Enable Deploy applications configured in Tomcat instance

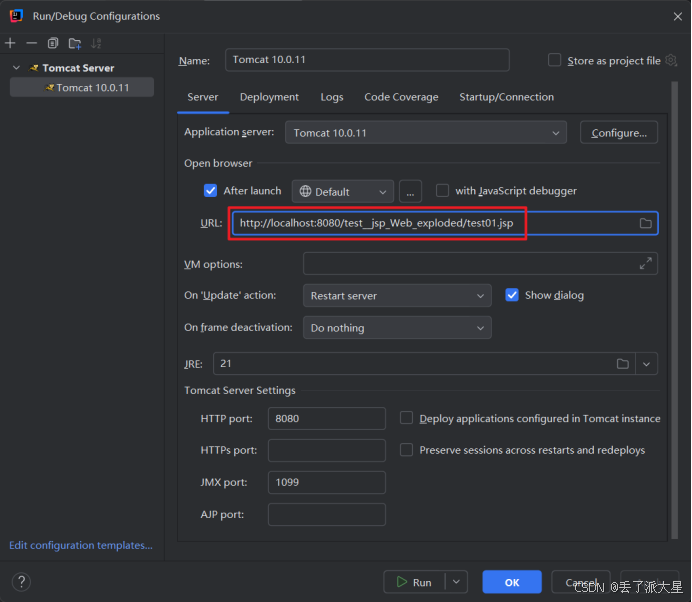[x=406, y=418]
